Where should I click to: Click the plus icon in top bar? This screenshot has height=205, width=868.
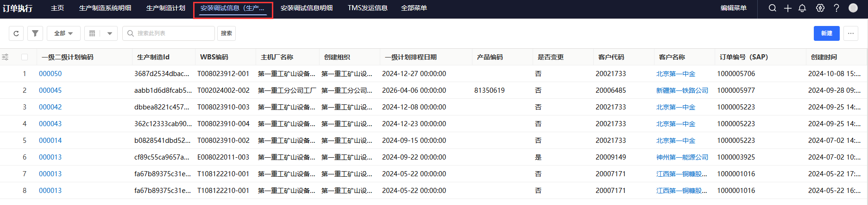(x=787, y=8)
